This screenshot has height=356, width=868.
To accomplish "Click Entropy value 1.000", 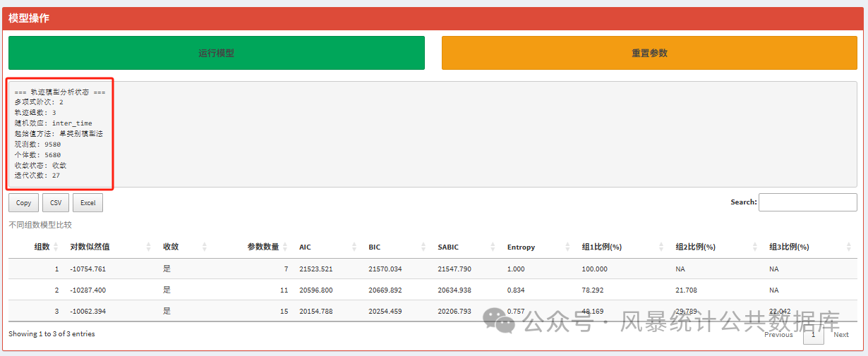I will (517, 269).
